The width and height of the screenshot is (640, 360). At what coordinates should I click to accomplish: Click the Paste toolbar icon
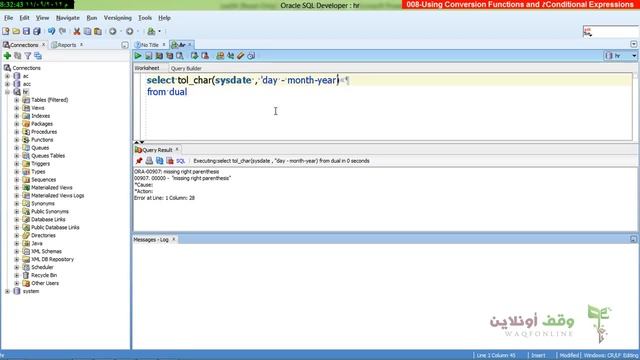pyautogui.click(x=98, y=31)
